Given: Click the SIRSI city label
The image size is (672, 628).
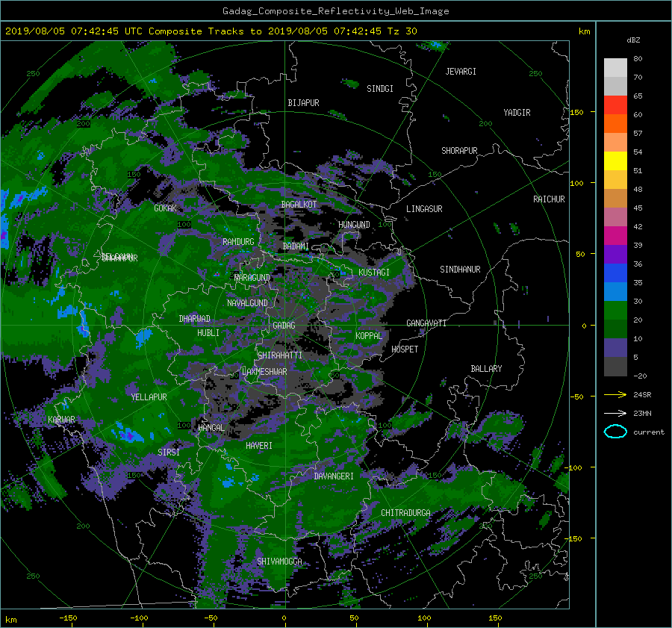Looking at the screenshot, I should [169, 453].
